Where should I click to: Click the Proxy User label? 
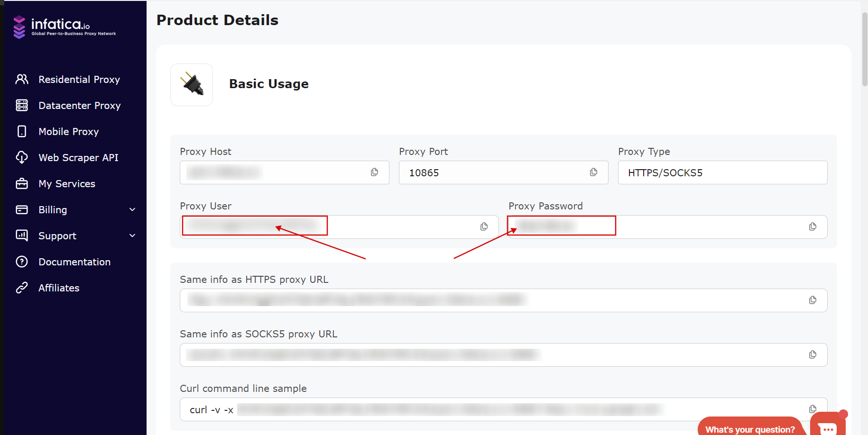pyautogui.click(x=205, y=206)
